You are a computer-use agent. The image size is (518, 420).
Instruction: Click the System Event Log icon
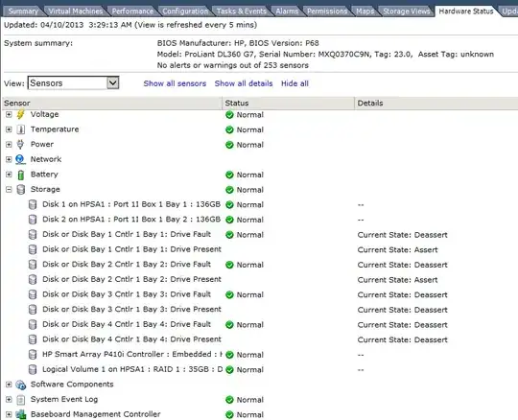[20, 400]
